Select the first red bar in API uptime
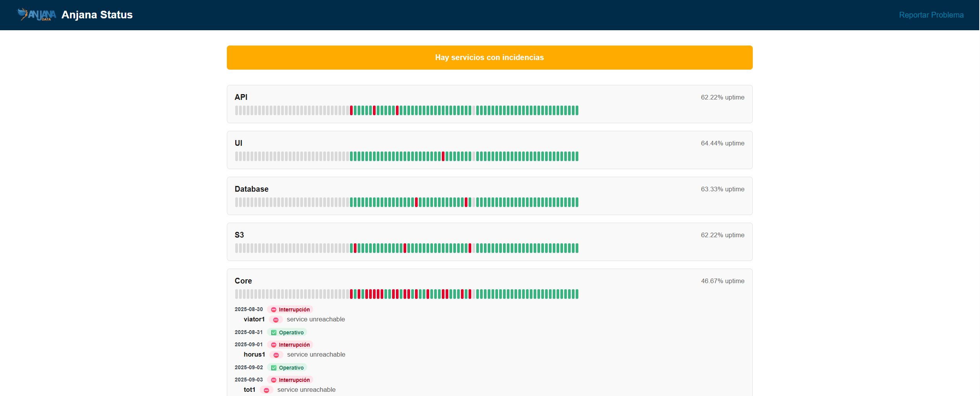This screenshot has height=396, width=980. coord(351,110)
